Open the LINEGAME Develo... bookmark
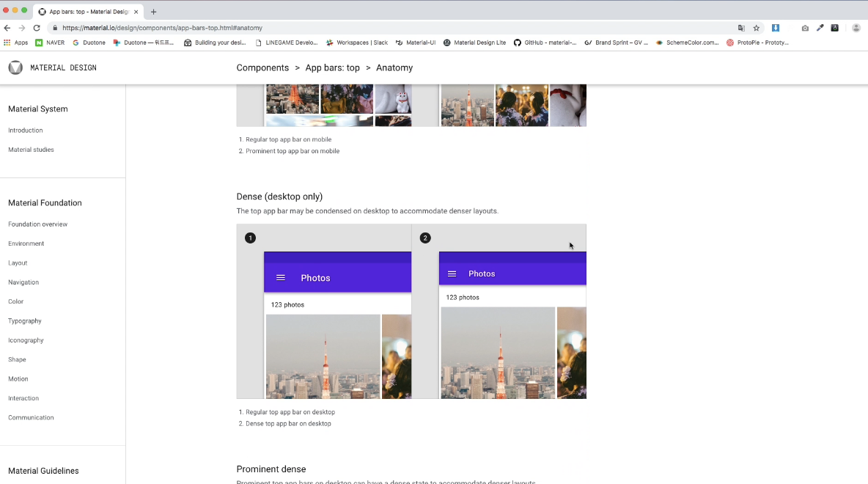 (x=286, y=43)
